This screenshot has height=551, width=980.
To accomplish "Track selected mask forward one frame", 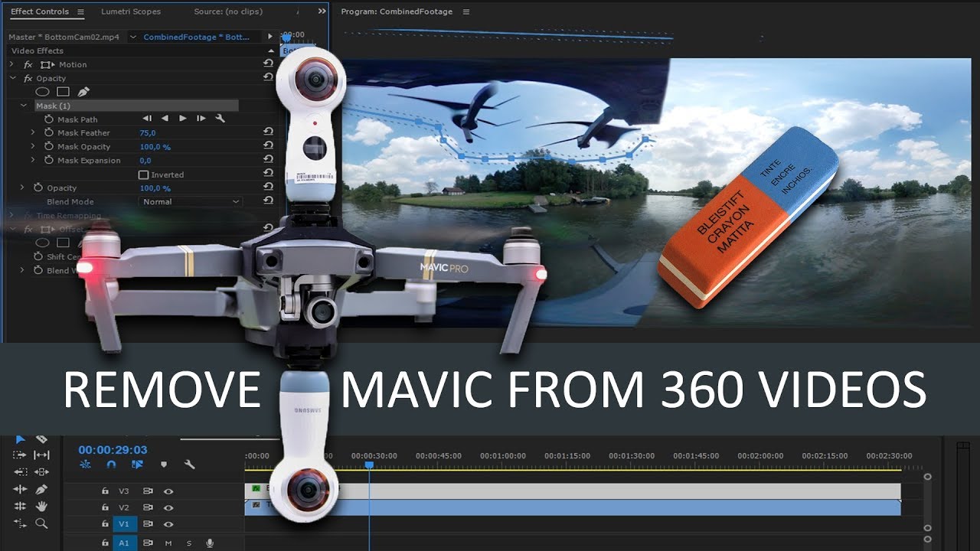I will coord(201,119).
